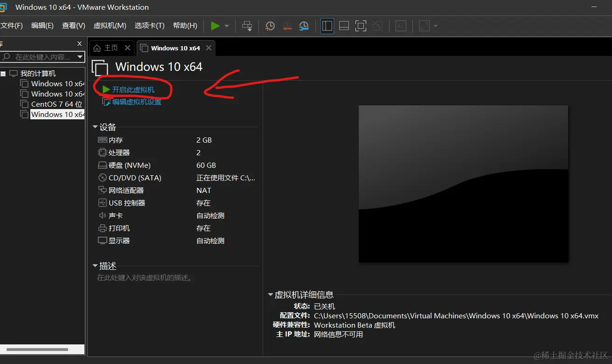
Task: Toggle the library sidebar view icon
Action: (327, 26)
